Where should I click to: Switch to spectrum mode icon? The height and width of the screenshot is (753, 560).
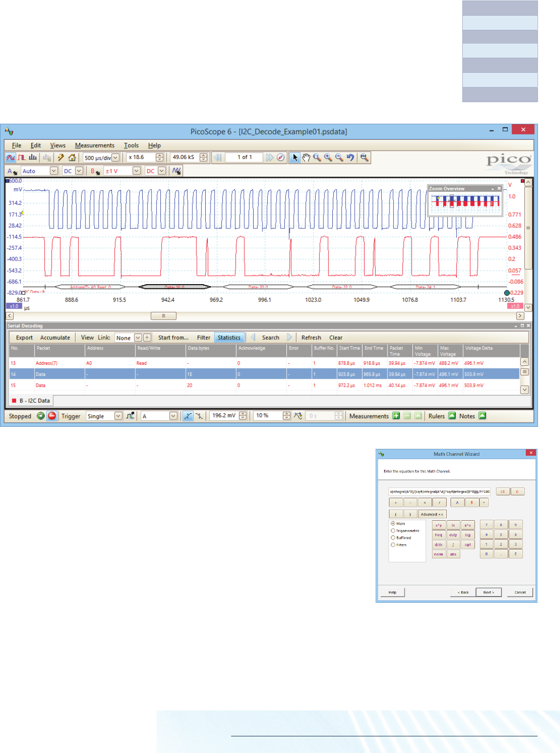(33, 157)
